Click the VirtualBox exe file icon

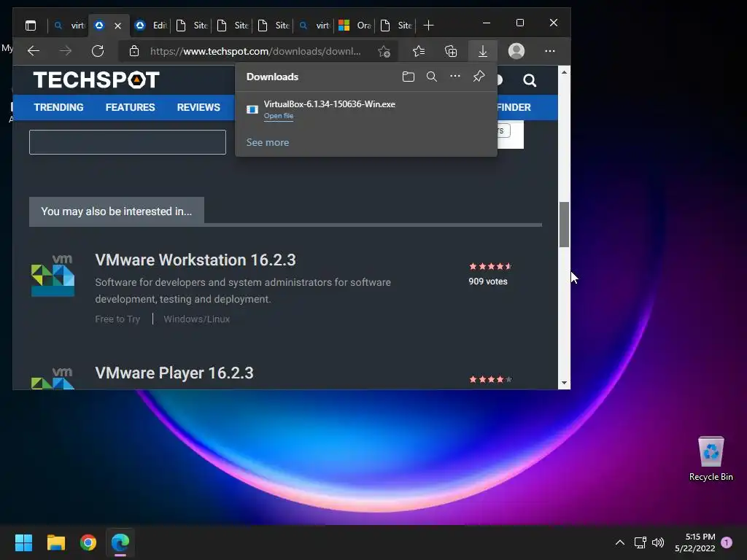[252, 109]
